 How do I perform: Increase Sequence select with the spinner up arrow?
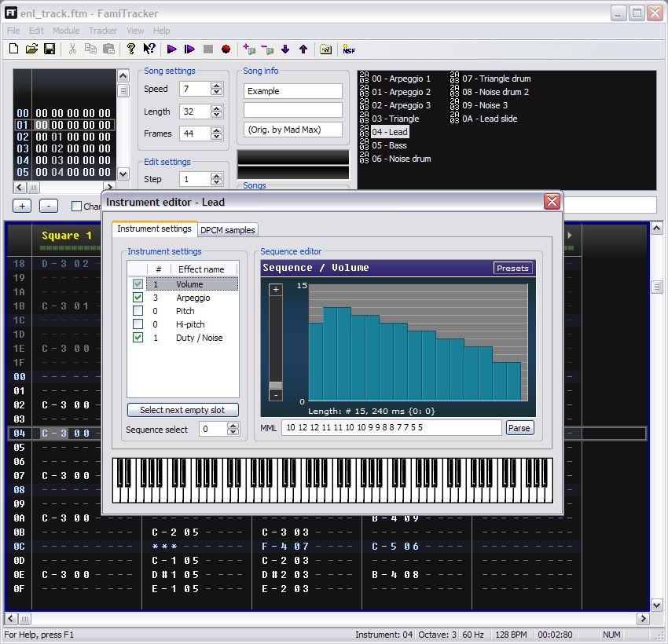(233, 426)
